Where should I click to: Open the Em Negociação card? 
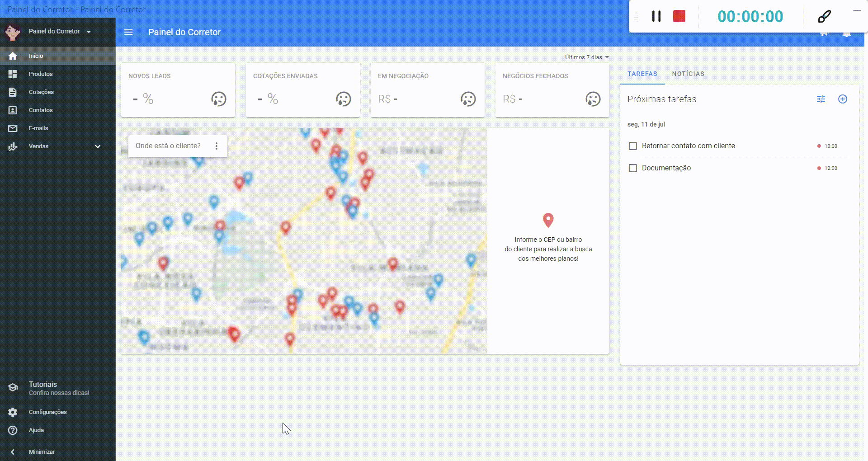(x=428, y=90)
